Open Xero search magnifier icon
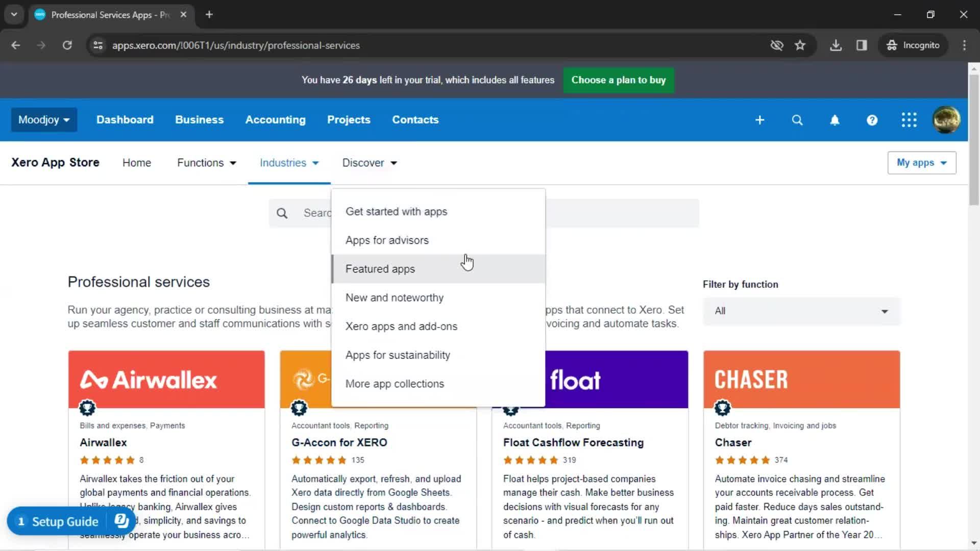The image size is (980, 551). tap(797, 120)
